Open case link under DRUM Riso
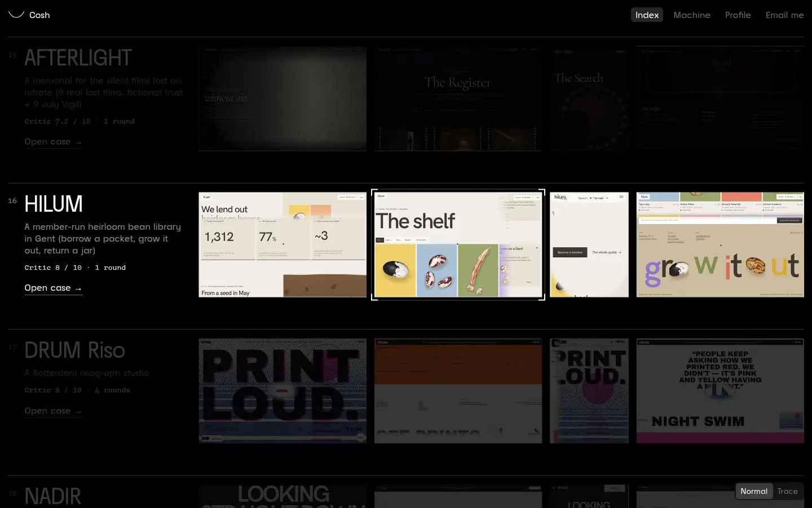The image size is (812, 508). coord(54,411)
